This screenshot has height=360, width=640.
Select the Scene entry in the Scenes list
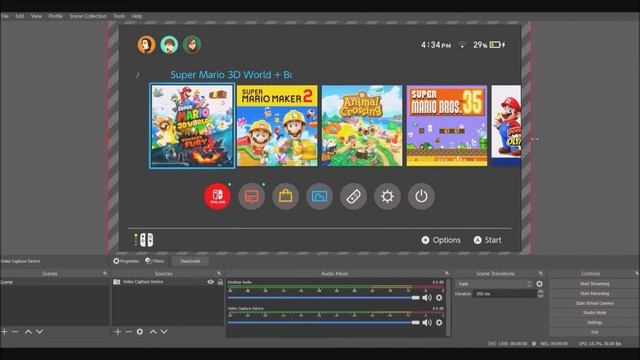click(55, 282)
